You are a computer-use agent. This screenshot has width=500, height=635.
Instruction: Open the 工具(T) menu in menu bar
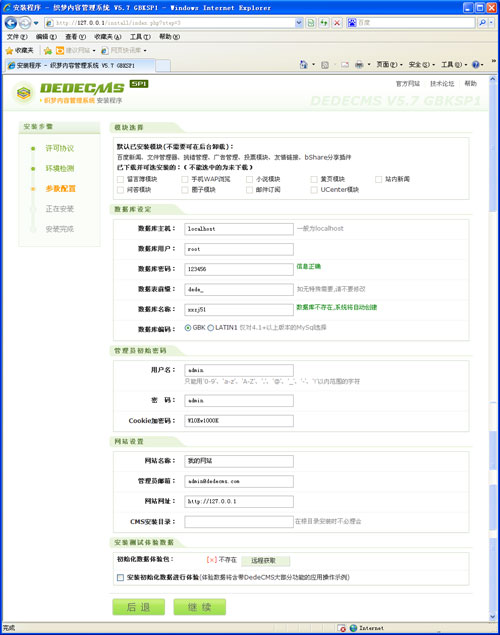click(x=140, y=37)
